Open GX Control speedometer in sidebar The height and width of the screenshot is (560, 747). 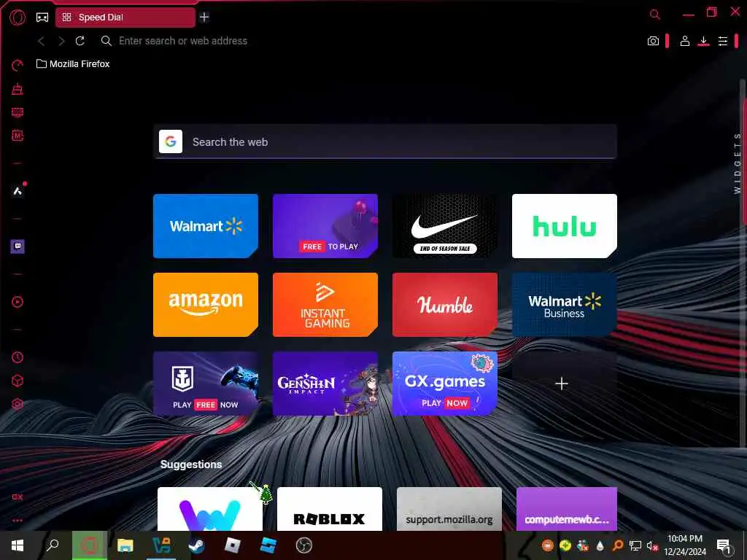click(x=18, y=66)
